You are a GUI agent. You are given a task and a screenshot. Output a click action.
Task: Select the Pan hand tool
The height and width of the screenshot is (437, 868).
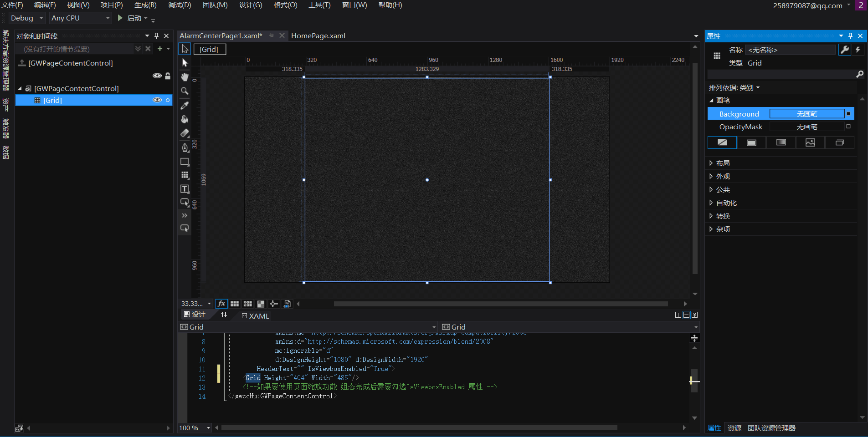click(x=185, y=77)
